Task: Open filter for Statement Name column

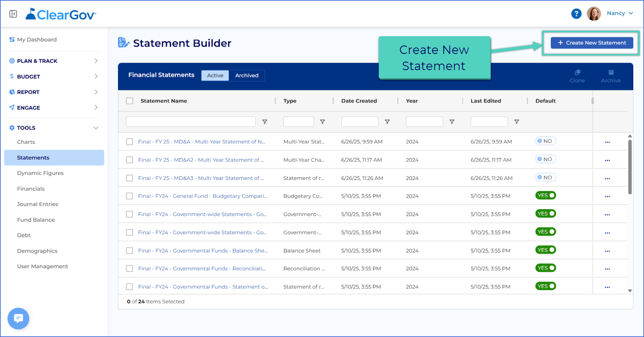Action: [265, 122]
